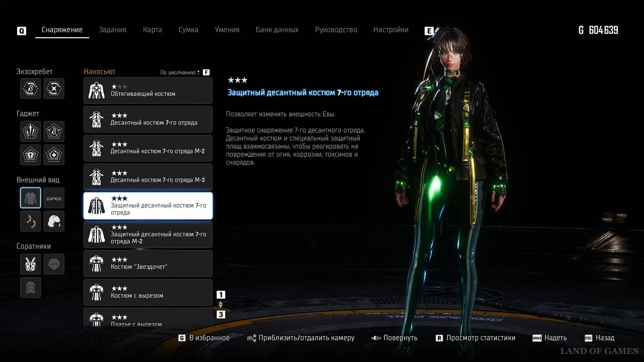Click the gold currency value 604639
The height and width of the screenshot is (362, 644).
603,30
